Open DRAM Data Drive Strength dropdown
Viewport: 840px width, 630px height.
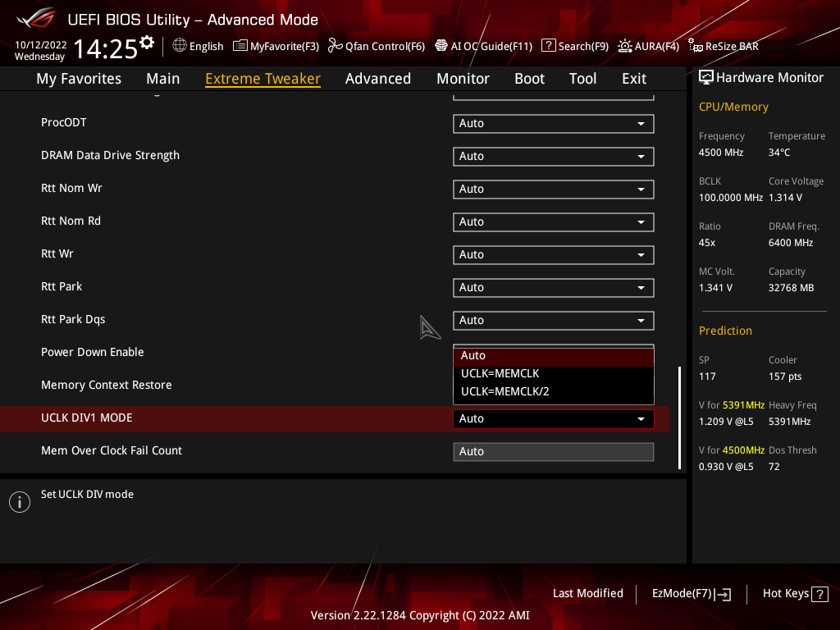pos(554,157)
